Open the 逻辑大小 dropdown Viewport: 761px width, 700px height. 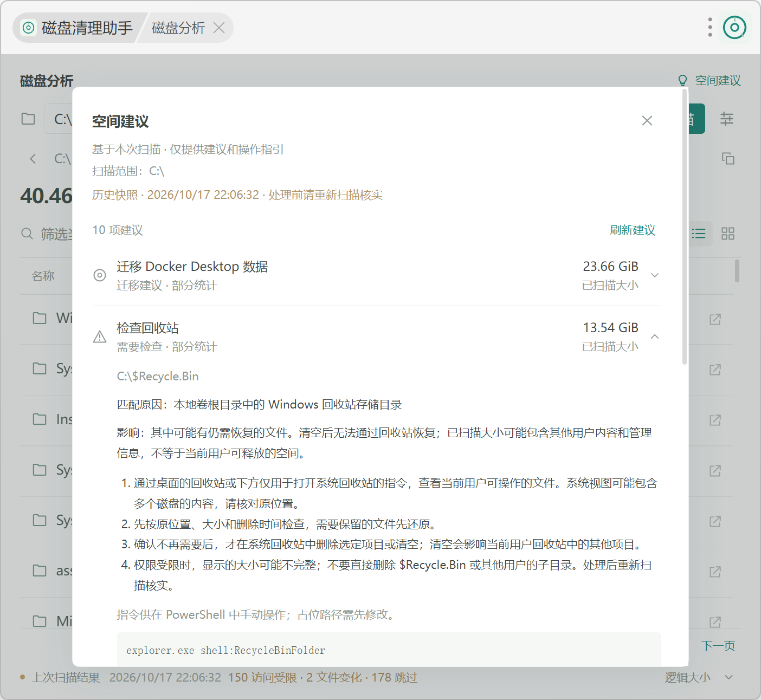(699, 677)
